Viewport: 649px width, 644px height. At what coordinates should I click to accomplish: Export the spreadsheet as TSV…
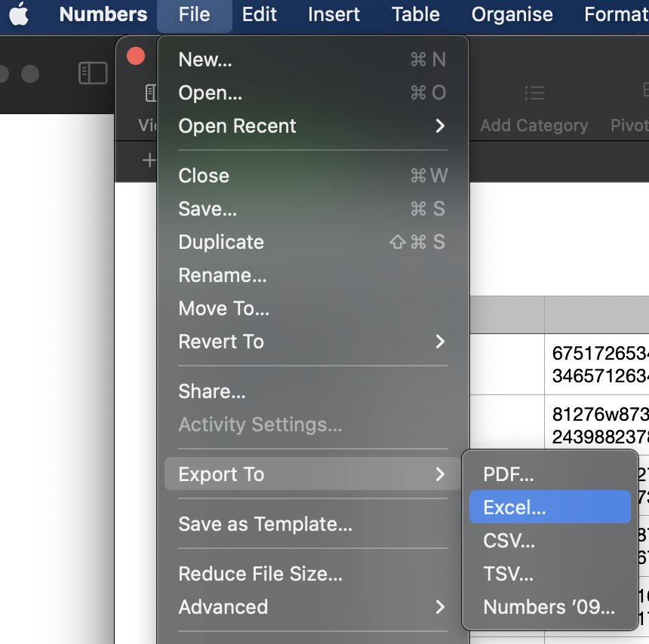(549, 574)
